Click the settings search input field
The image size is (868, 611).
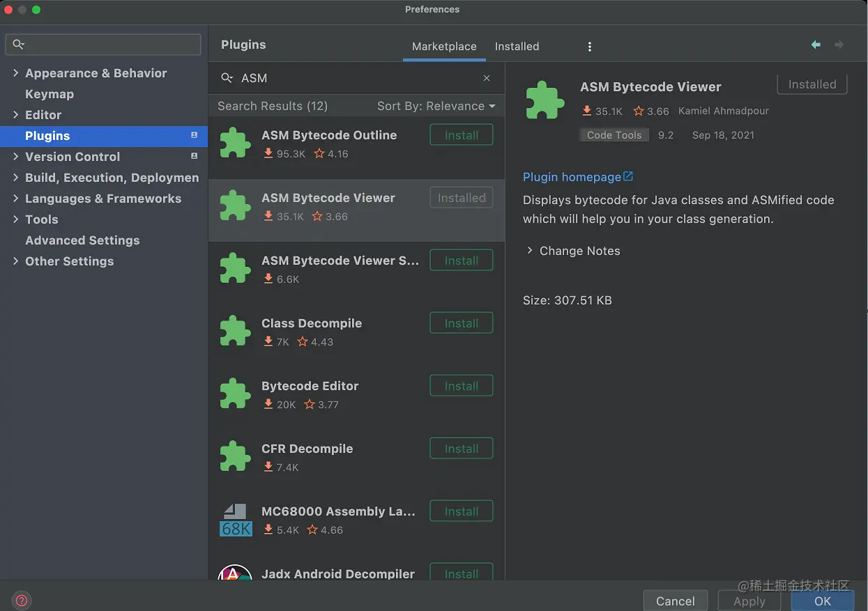pyautogui.click(x=112, y=45)
